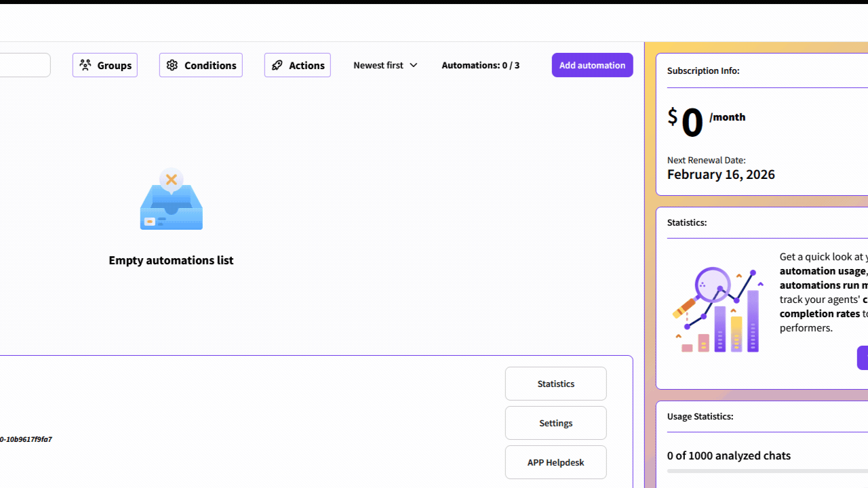
Task: Click the gear icon on the Conditions button
Action: [x=172, y=65]
